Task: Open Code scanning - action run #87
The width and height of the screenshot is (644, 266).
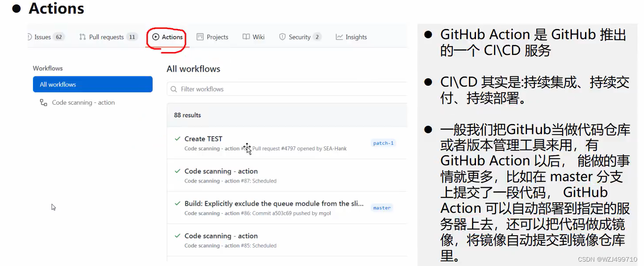Action: (221, 171)
